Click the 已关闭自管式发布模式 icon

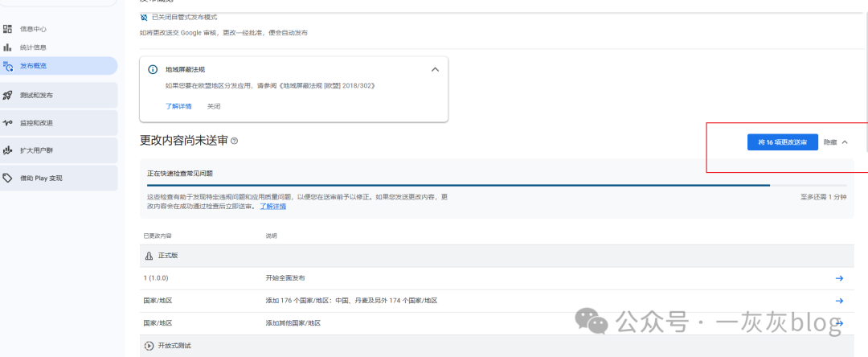pos(145,17)
